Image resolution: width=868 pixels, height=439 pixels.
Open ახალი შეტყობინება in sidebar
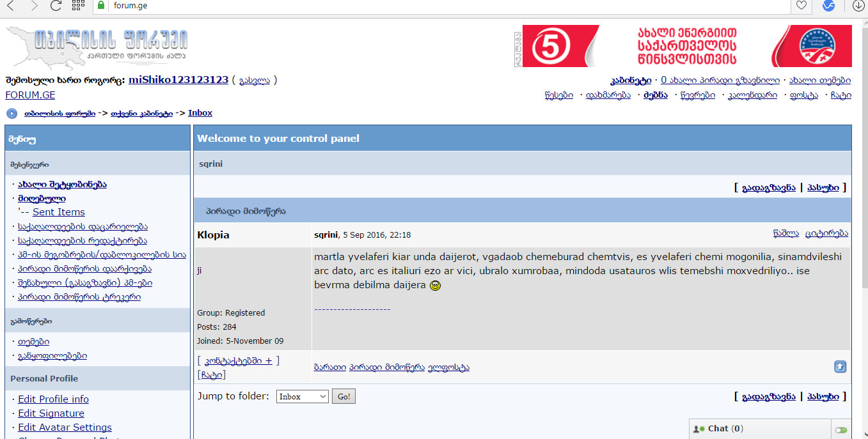(x=62, y=185)
